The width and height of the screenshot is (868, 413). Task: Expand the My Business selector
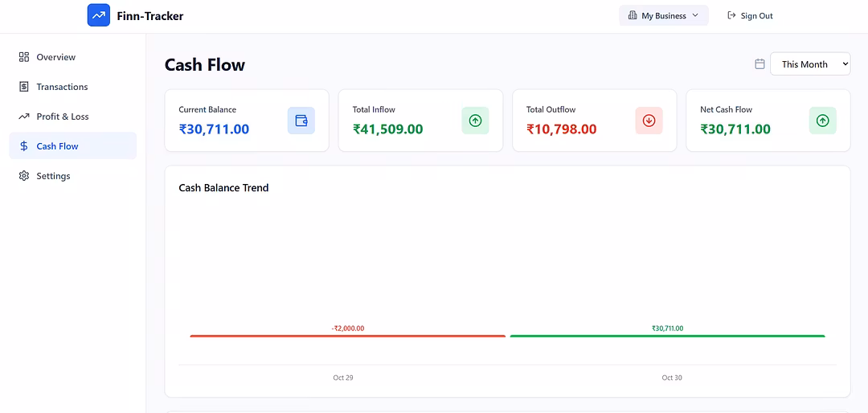662,15
